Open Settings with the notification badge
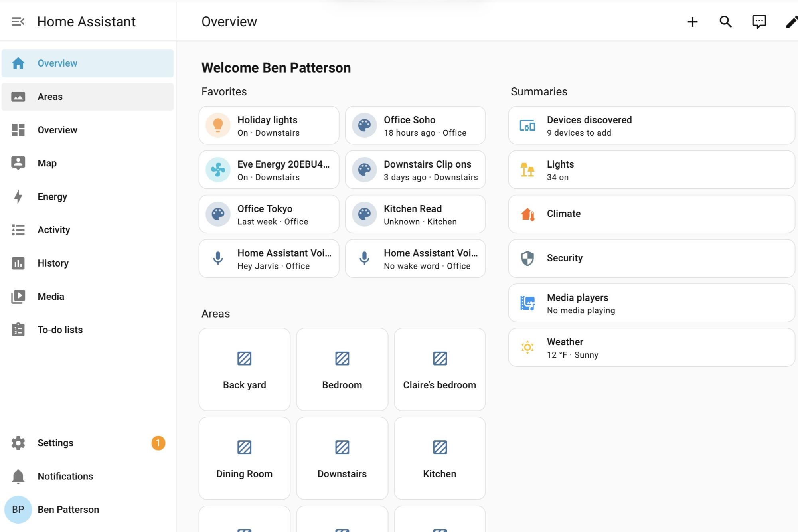Image resolution: width=798 pixels, height=532 pixels. [x=56, y=443]
